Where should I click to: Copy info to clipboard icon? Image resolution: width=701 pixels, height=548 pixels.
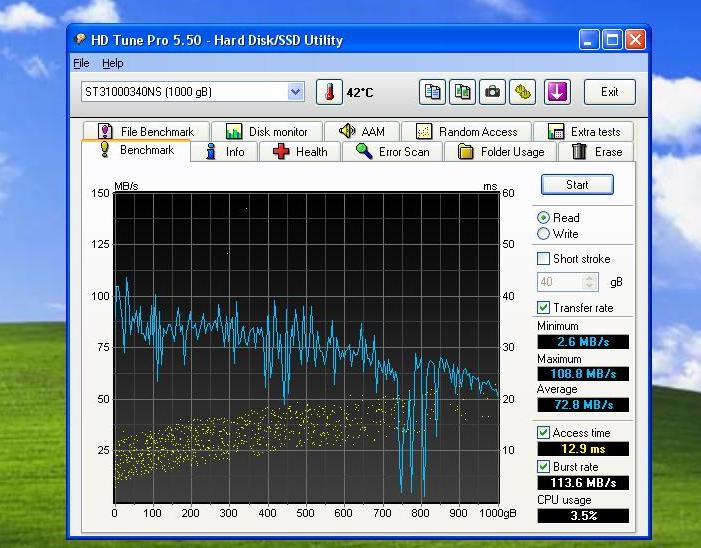click(x=432, y=92)
